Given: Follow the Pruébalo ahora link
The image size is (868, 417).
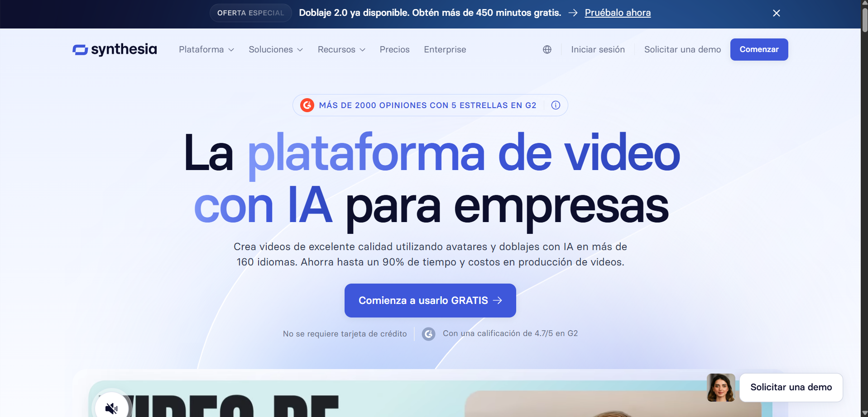Looking at the screenshot, I should tap(618, 13).
